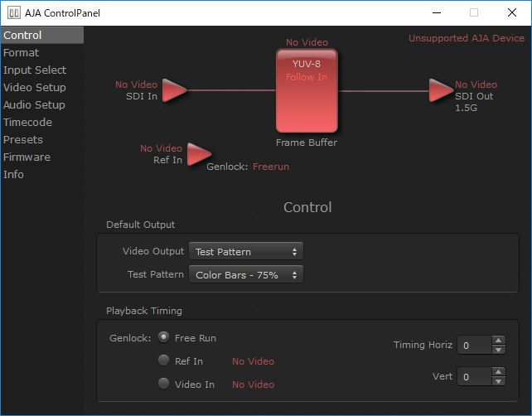Viewport: 532px width, 416px height.
Task: Decrease the Timing Horiz value
Action: [498, 350]
